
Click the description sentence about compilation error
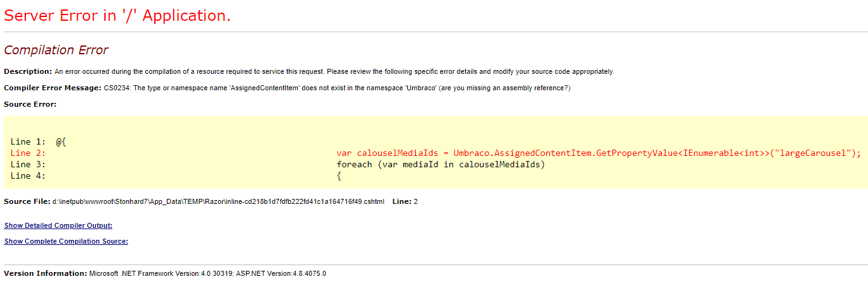[x=334, y=71]
